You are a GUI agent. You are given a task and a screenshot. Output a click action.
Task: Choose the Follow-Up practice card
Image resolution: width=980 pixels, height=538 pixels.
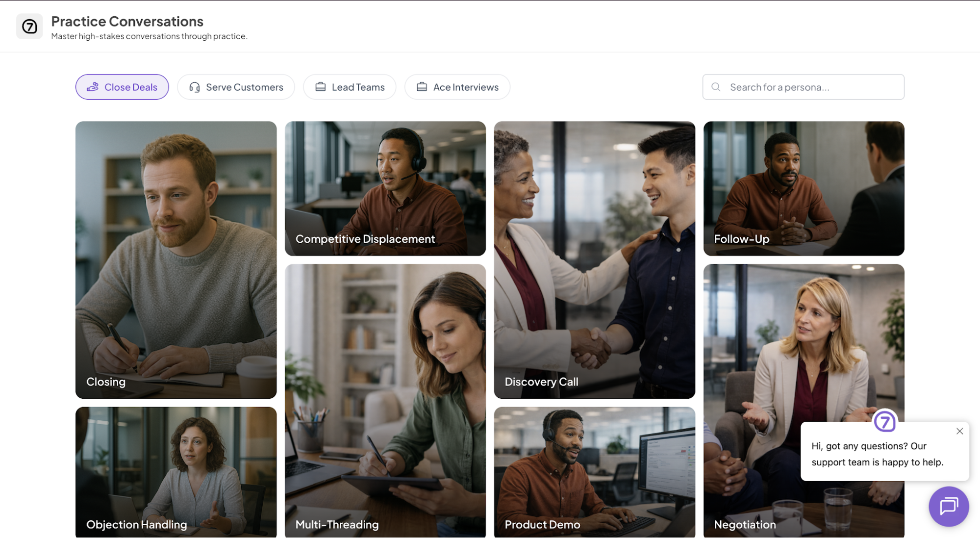pyautogui.click(x=804, y=188)
